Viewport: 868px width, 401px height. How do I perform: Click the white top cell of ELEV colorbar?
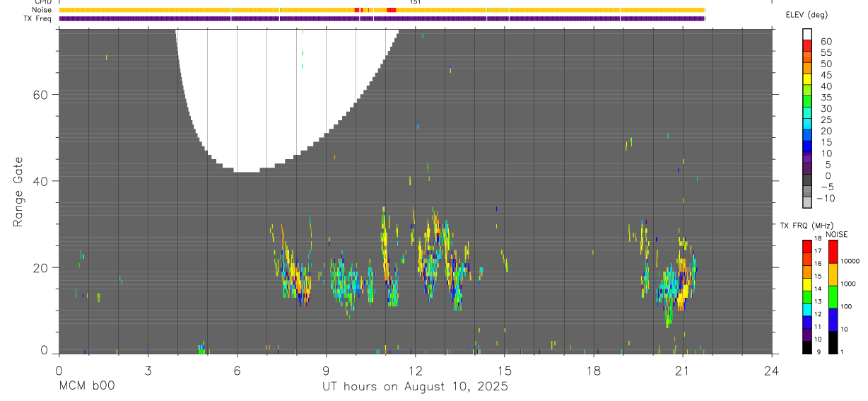coord(808,33)
